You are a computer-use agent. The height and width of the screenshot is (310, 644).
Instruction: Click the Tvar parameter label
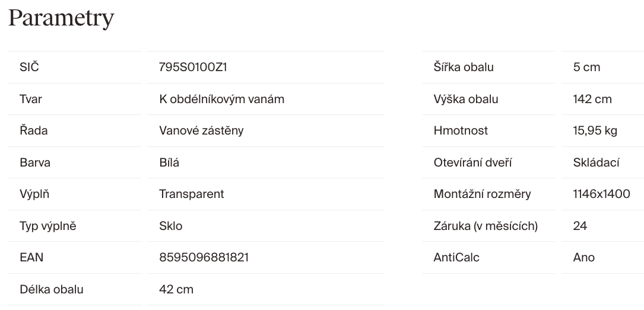[31, 99]
